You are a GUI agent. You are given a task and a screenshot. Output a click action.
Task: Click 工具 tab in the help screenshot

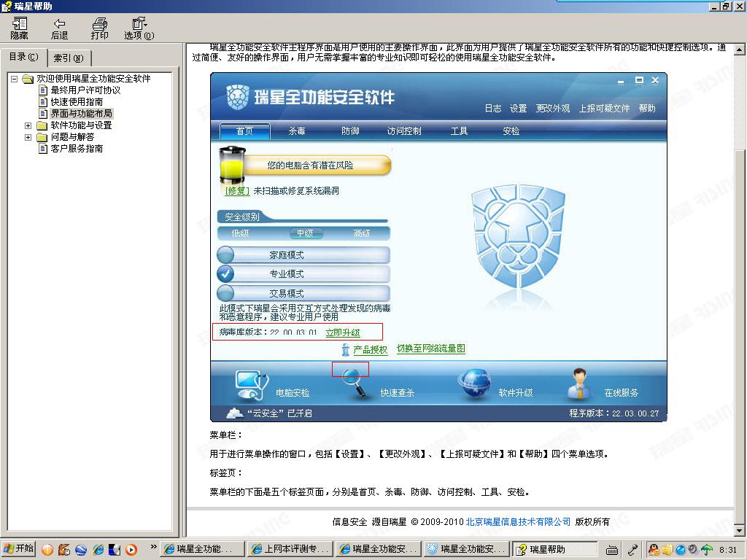tap(459, 131)
